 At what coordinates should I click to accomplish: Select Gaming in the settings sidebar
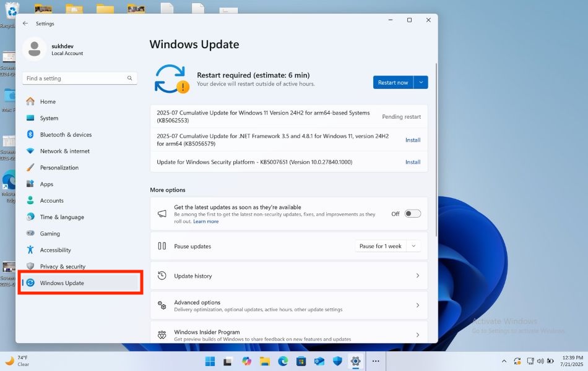click(49, 233)
